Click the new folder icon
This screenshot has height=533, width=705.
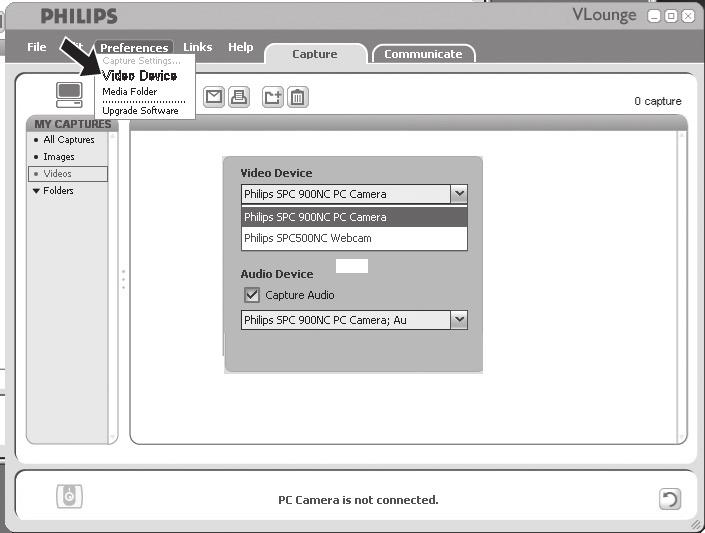pos(272,97)
